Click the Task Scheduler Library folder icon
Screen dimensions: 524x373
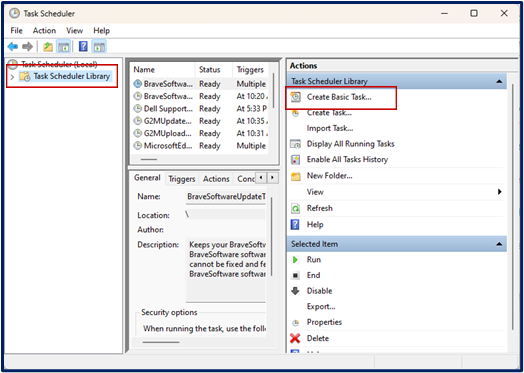[25, 77]
